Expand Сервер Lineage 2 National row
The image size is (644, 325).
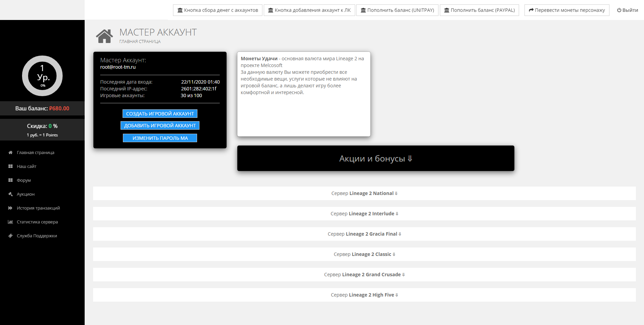(x=364, y=193)
